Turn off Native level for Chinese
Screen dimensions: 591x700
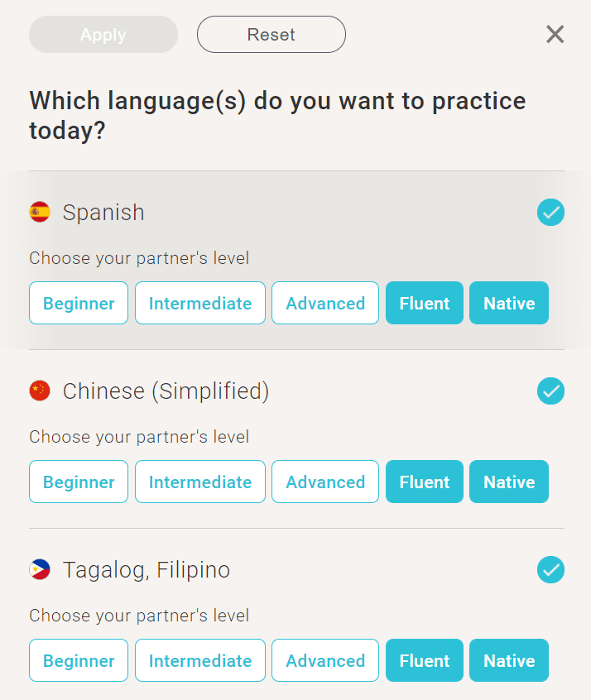click(x=509, y=482)
